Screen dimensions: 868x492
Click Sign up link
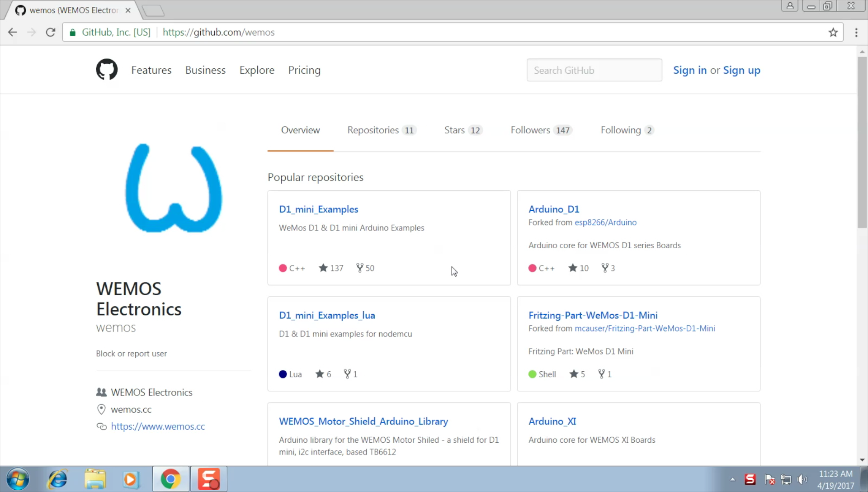click(x=741, y=70)
